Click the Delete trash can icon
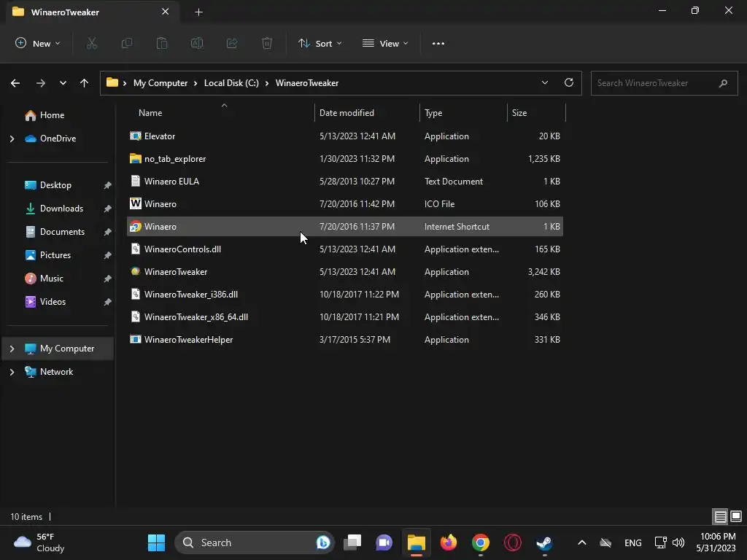Image resolution: width=747 pixels, height=560 pixels. coord(267,43)
